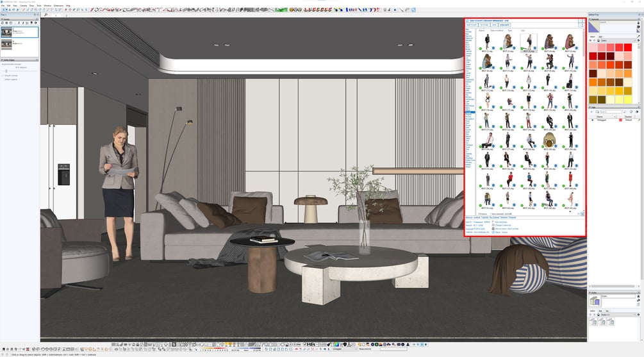
Task: Toggle visibility eye of Untagged tag
Action: pyautogui.click(x=593, y=120)
